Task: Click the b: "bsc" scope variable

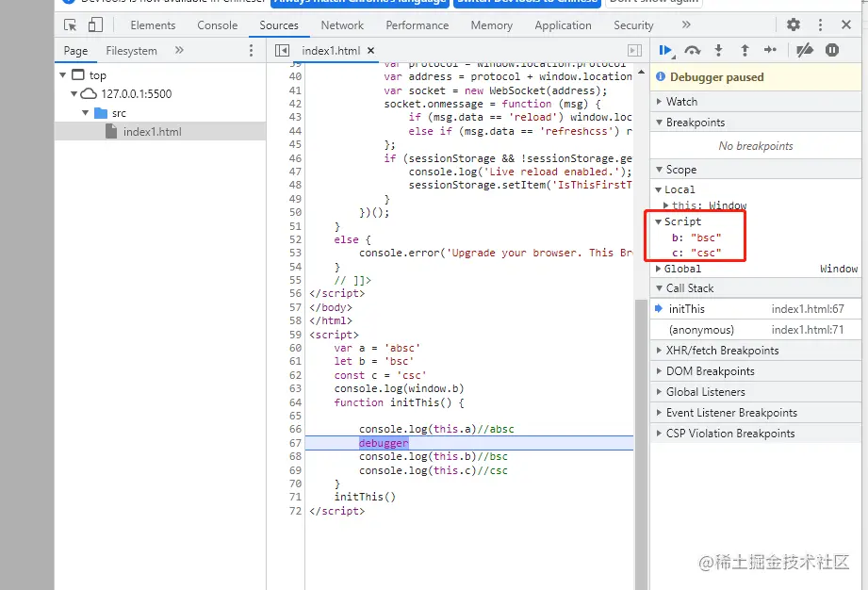Action: pos(696,238)
